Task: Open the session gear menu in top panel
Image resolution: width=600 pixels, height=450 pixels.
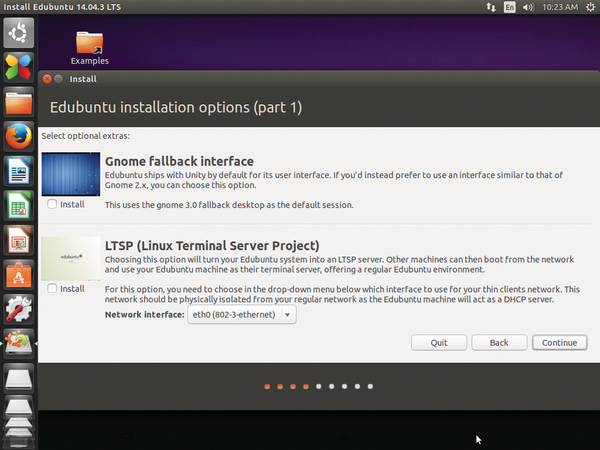Action: pos(590,7)
